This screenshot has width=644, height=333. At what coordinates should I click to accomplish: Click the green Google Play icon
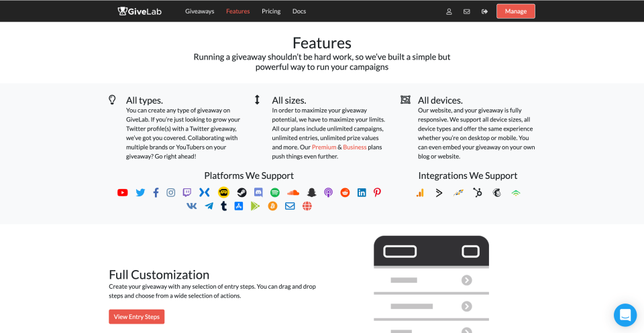[x=256, y=206]
